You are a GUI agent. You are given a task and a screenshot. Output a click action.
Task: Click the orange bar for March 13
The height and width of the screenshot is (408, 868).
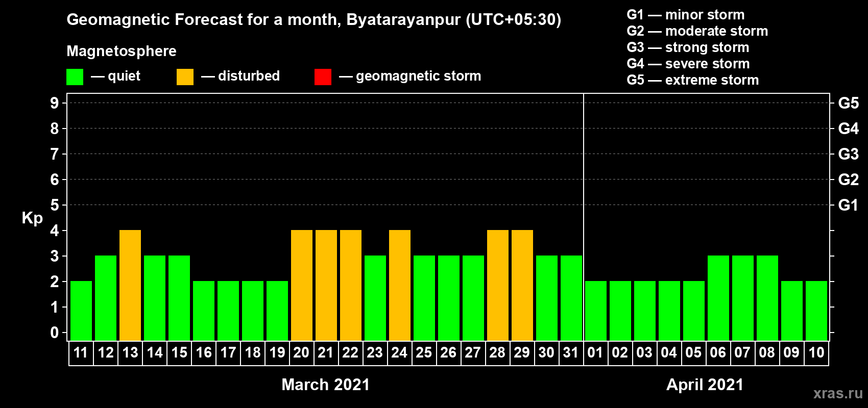coord(130,286)
